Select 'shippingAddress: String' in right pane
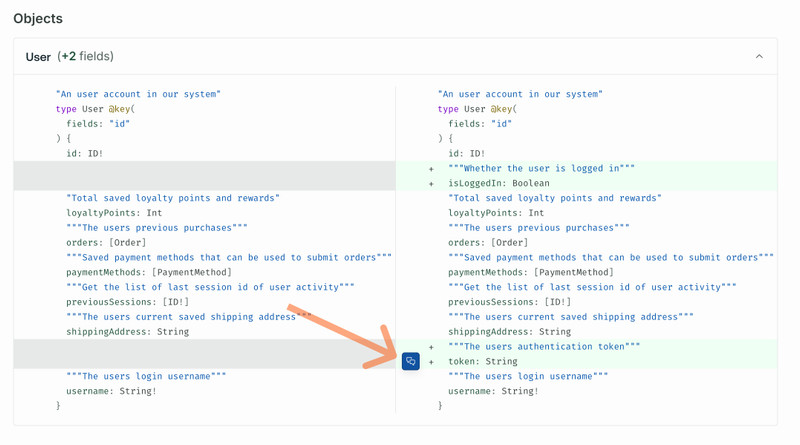The width and height of the screenshot is (800, 445). pos(510,332)
